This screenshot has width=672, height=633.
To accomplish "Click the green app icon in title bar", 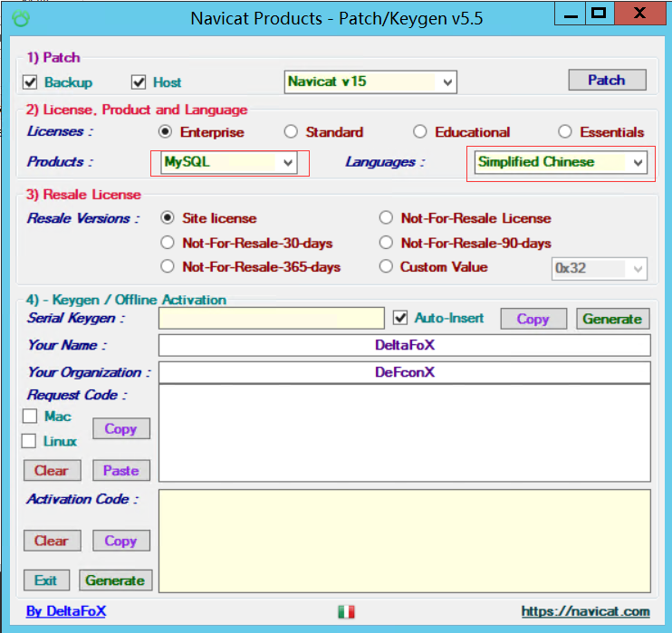I will point(21,18).
